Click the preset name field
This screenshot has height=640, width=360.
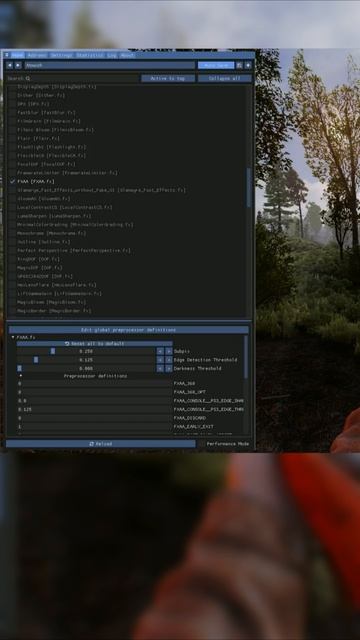(109, 65)
